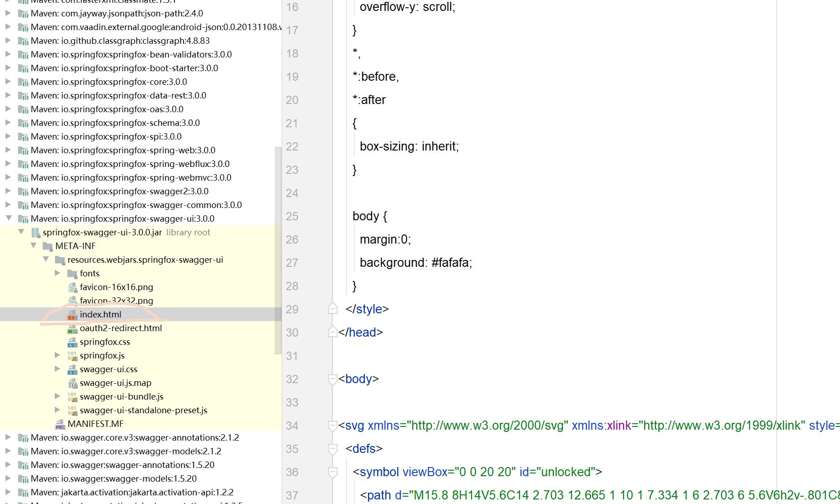Click line number 25 in the gutter
Image resolution: width=840 pixels, height=504 pixels.
point(292,216)
